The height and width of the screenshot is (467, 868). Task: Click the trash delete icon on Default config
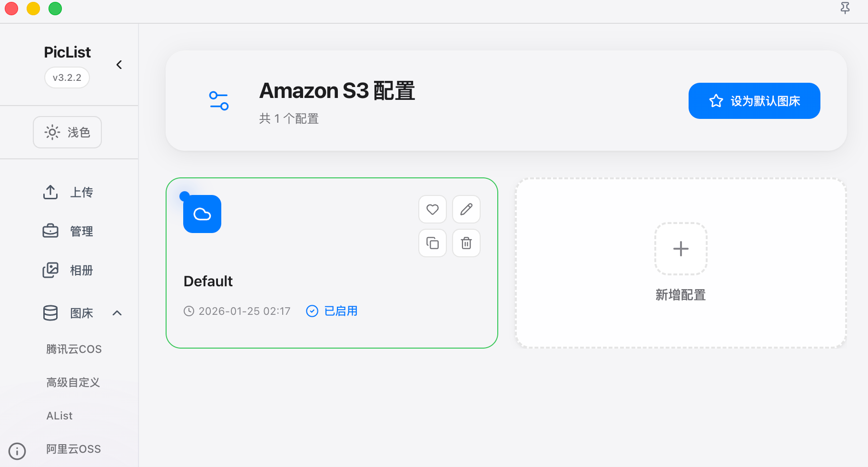pos(466,243)
